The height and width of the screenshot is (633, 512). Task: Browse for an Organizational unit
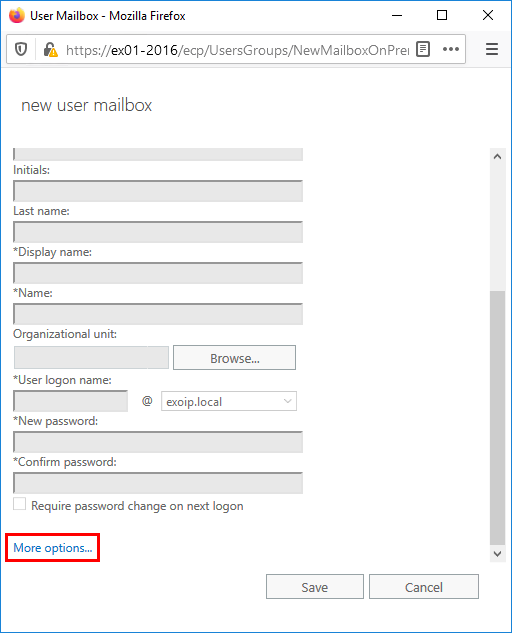[234, 358]
